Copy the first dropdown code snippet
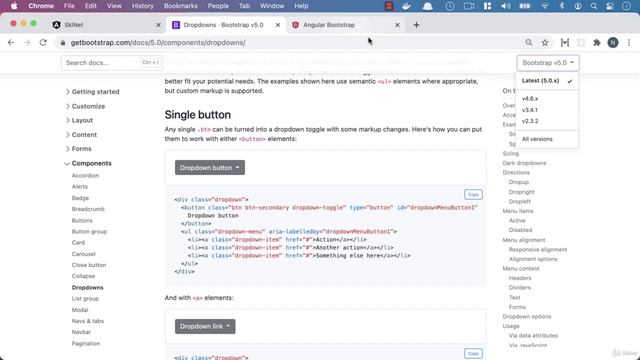The image size is (640, 360). click(473, 195)
